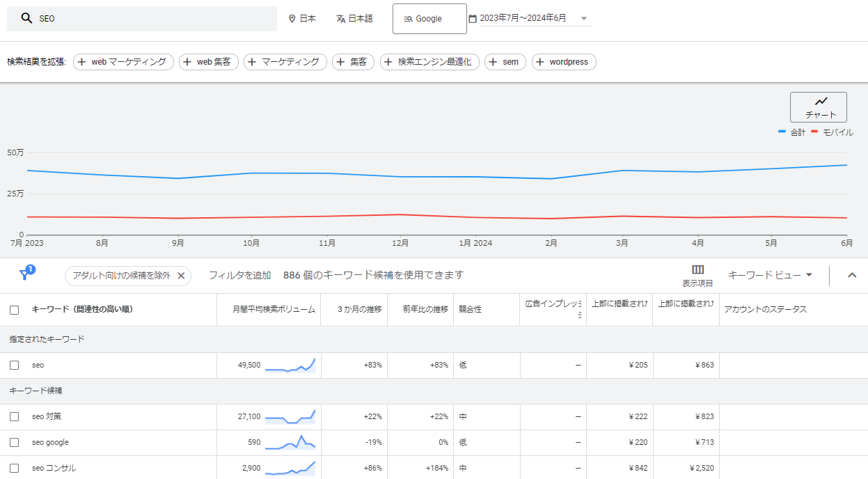Select the seo 対策 row checkbox
The height and width of the screenshot is (479, 868).
click(x=15, y=417)
